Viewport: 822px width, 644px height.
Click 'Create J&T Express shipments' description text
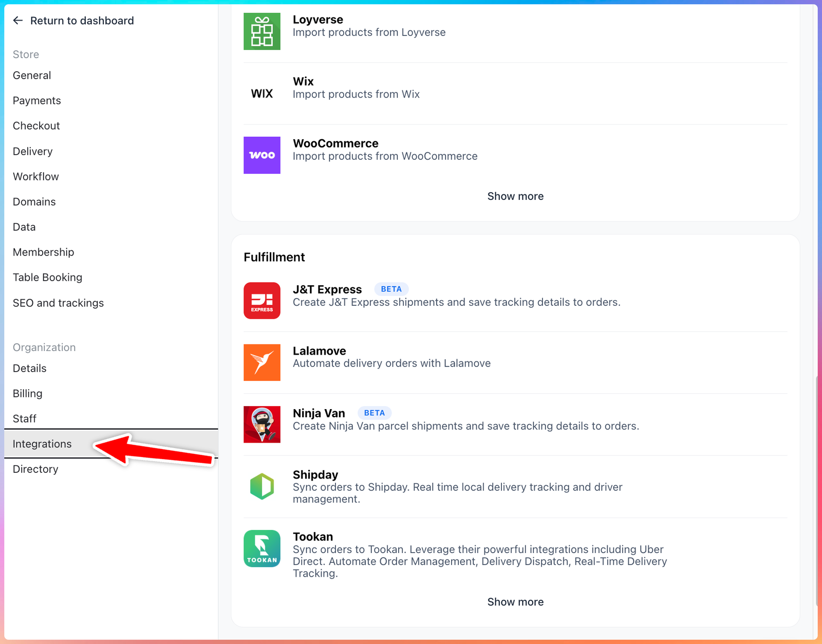click(x=457, y=302)
